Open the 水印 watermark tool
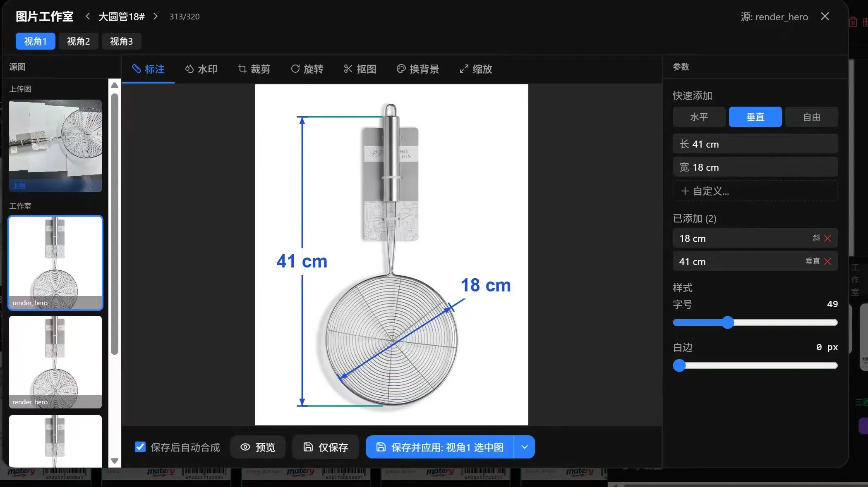 point(201,69)
